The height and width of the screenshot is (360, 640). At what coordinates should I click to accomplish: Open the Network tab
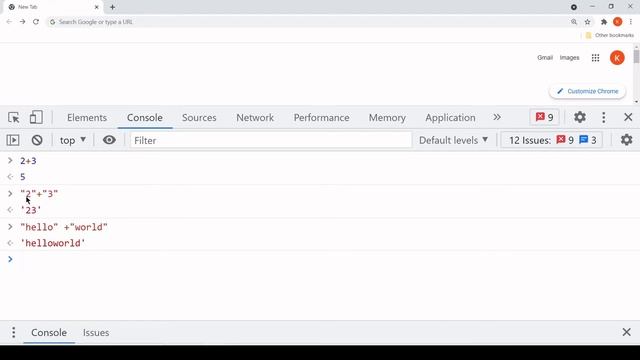[x=255, y=118]
